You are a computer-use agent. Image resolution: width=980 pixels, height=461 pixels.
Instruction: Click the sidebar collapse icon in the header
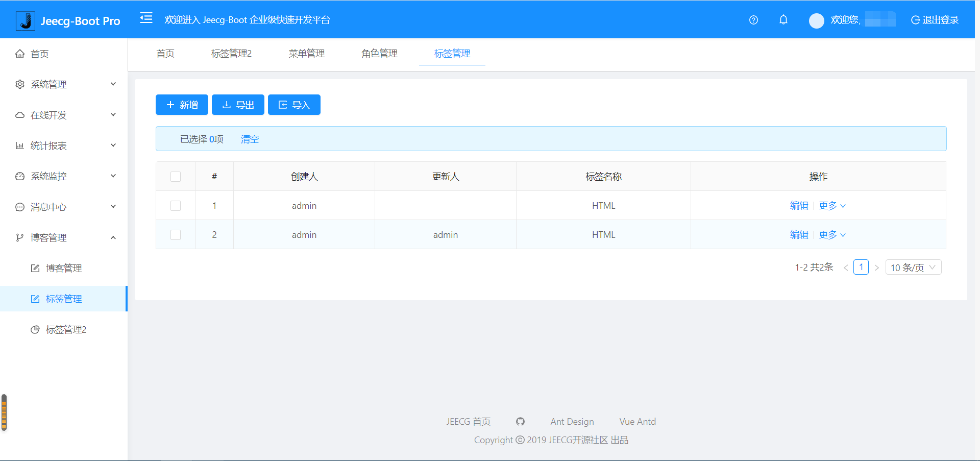coord(146,18)
